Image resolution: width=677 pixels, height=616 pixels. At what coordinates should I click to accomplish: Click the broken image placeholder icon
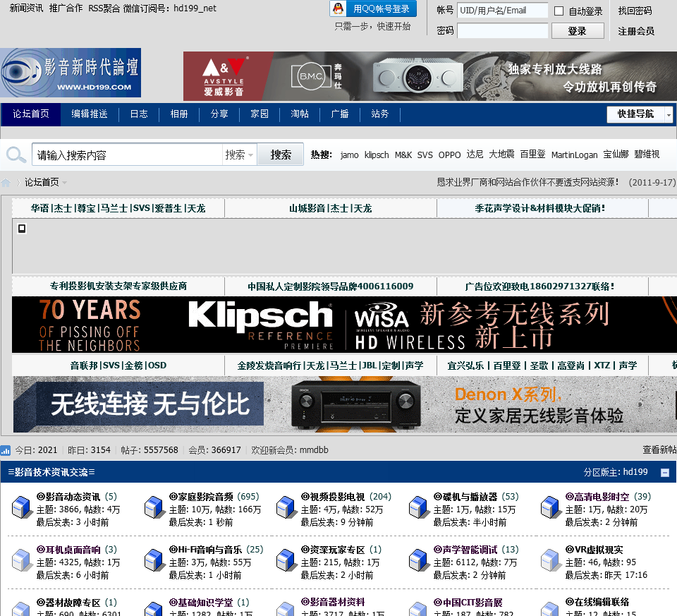click(22, 229)
